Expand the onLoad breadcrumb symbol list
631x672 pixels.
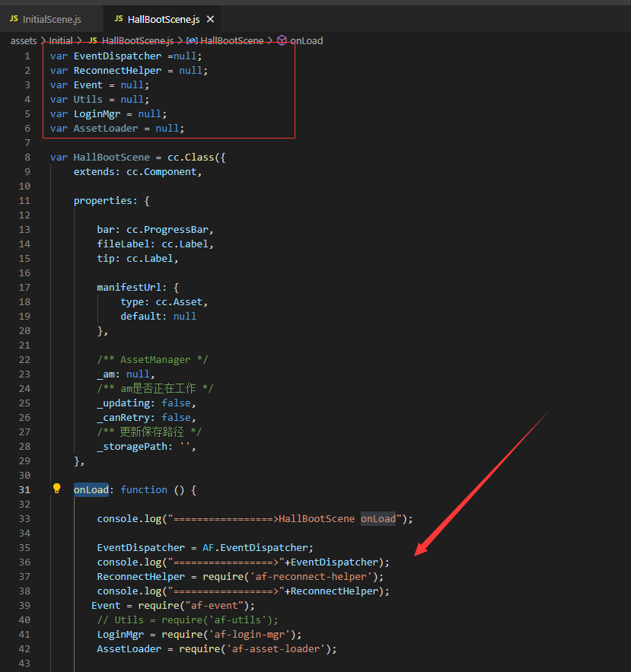(x=307, y=40)
